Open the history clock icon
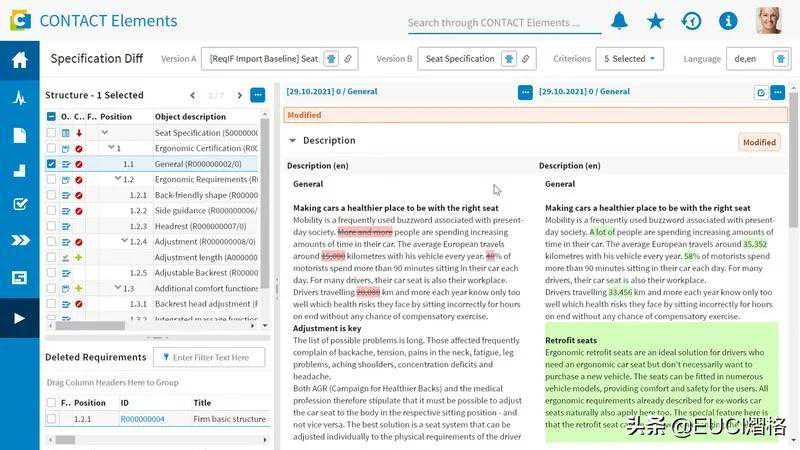The height and width of the screenshot is (450, 800). [691, 21]
